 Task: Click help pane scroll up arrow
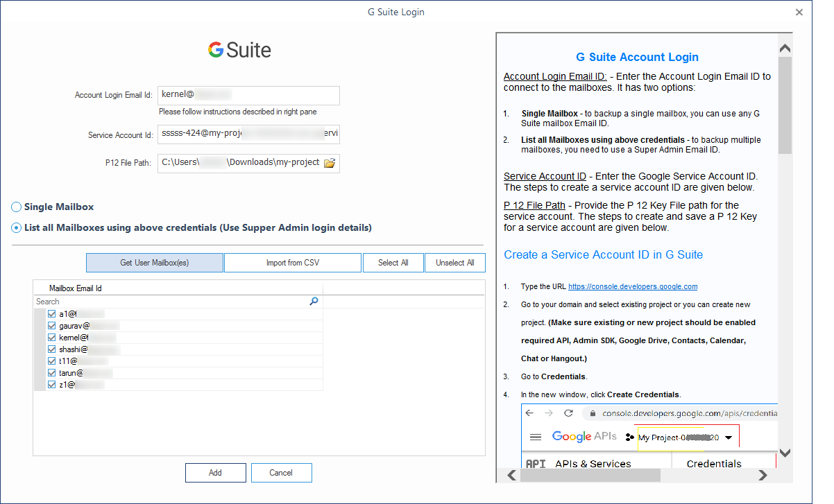(785, 49)
